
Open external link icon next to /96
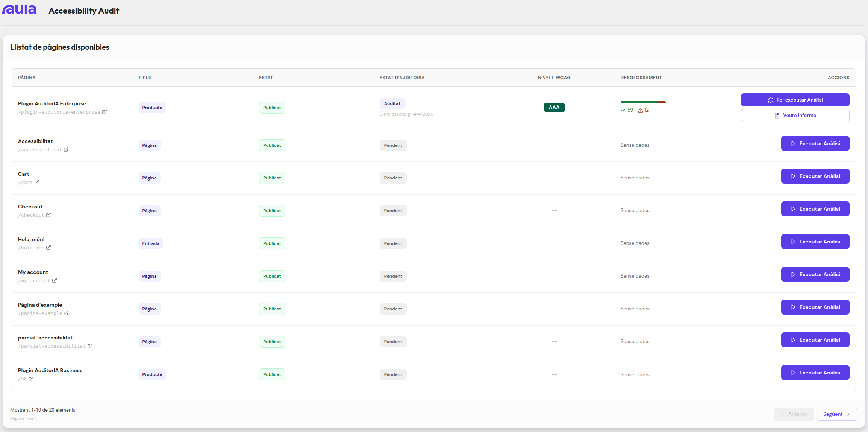(x=31, y=379)
